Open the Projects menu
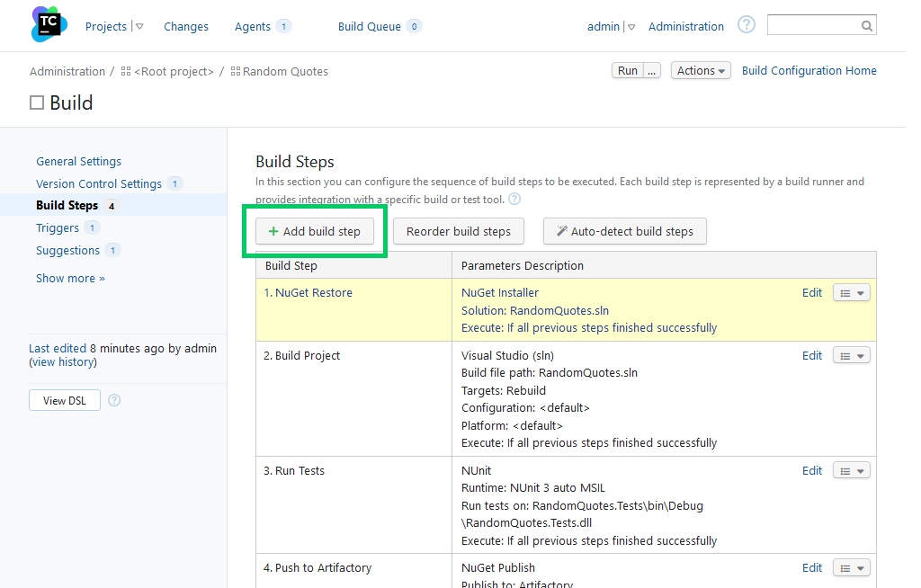921x588 pixels. tap(106, 26)
